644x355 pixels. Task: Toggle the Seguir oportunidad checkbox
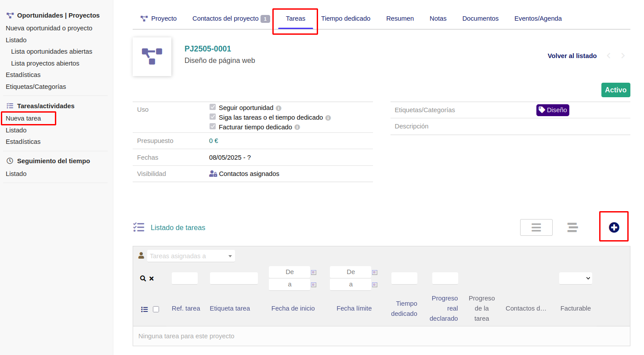click(x=213, y=107)
